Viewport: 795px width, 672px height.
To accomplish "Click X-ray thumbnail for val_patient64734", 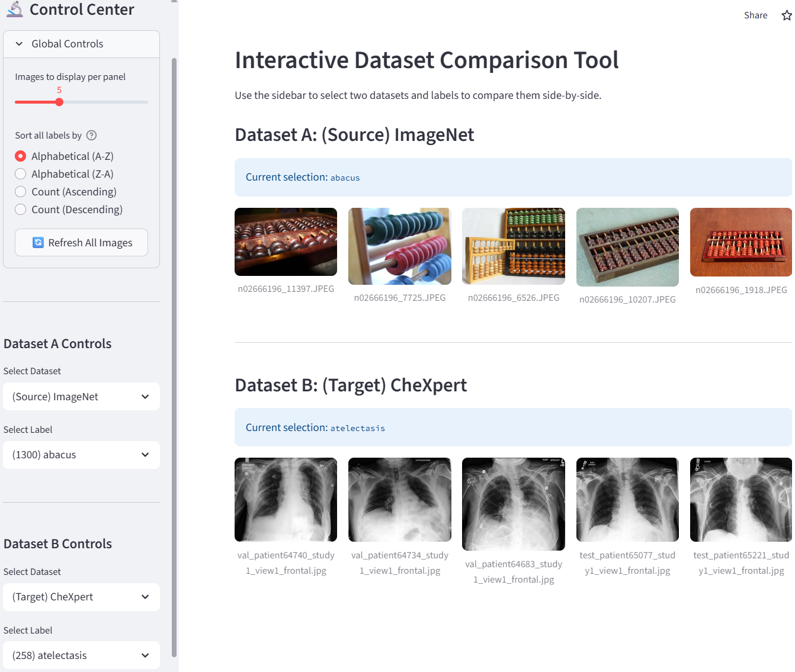I will [400, 500].
